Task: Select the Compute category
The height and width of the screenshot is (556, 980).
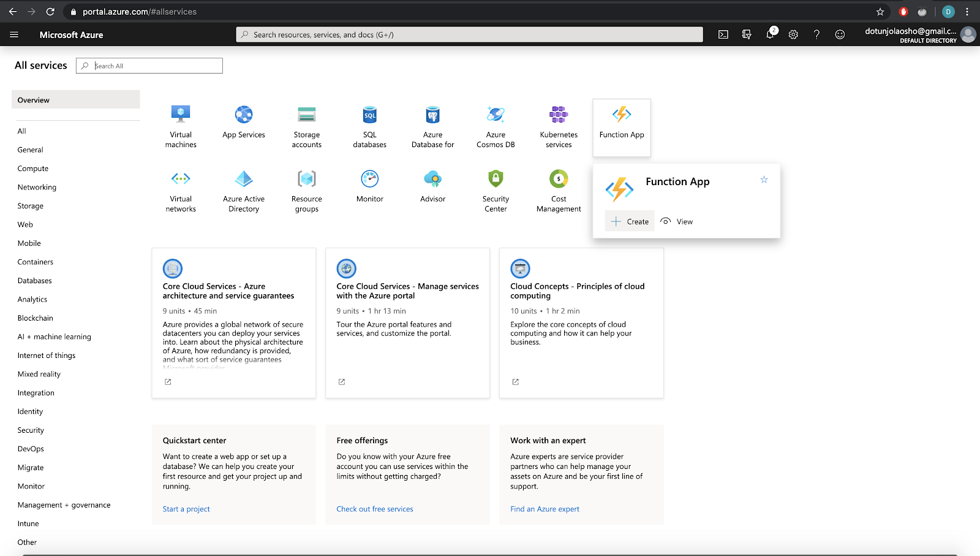Action: point(33,169)
